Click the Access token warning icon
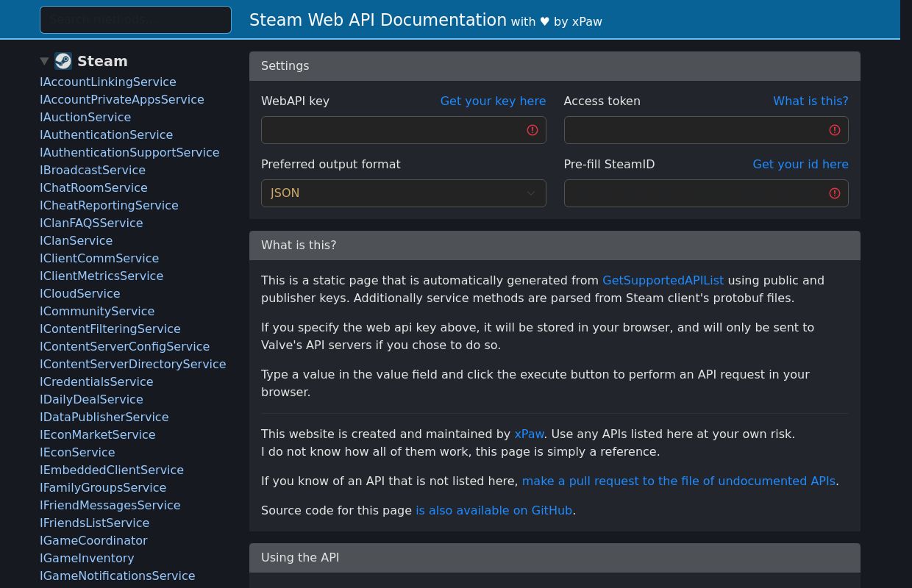912x588 pixels. point(835,130)
